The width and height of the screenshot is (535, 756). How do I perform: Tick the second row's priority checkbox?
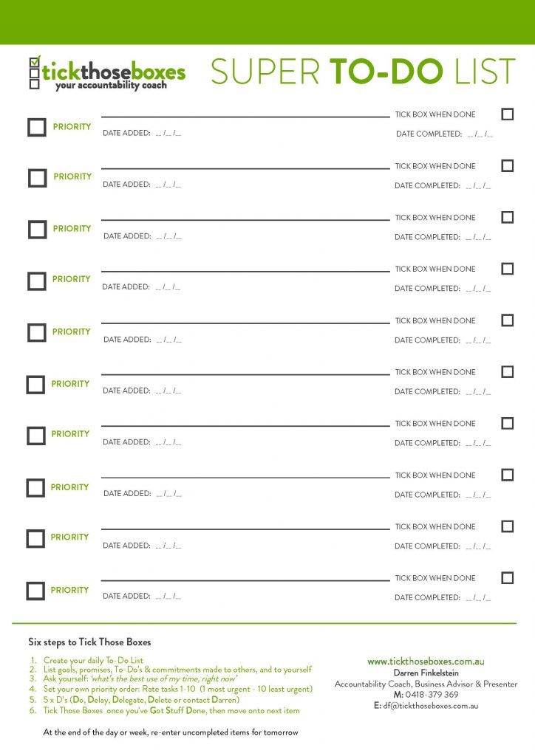click(37, 178)
